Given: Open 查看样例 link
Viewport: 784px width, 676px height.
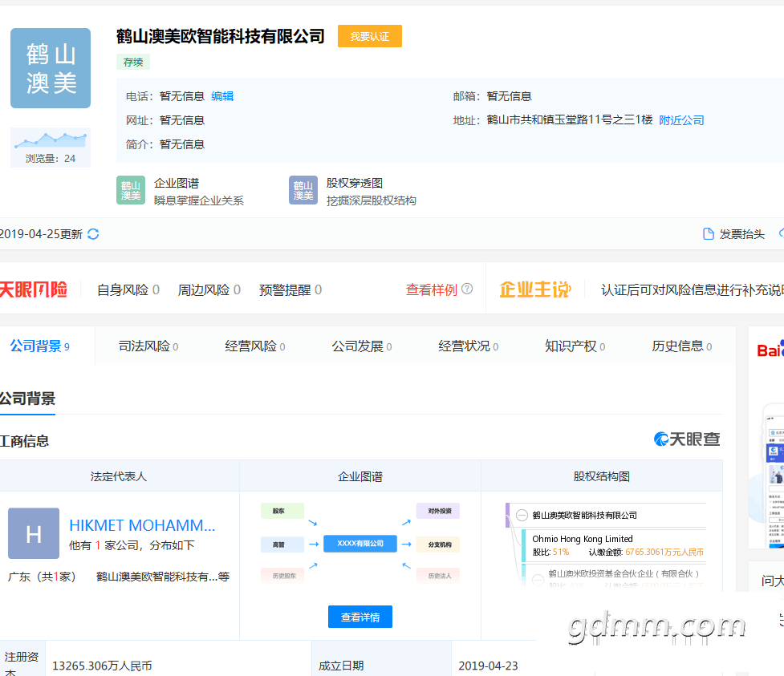Looking at the screenshot, I should pos(431,289).
